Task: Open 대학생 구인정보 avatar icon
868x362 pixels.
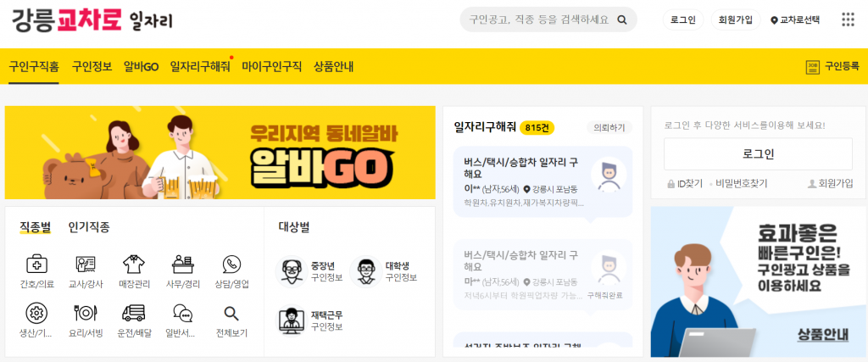Action: point(365,271)
